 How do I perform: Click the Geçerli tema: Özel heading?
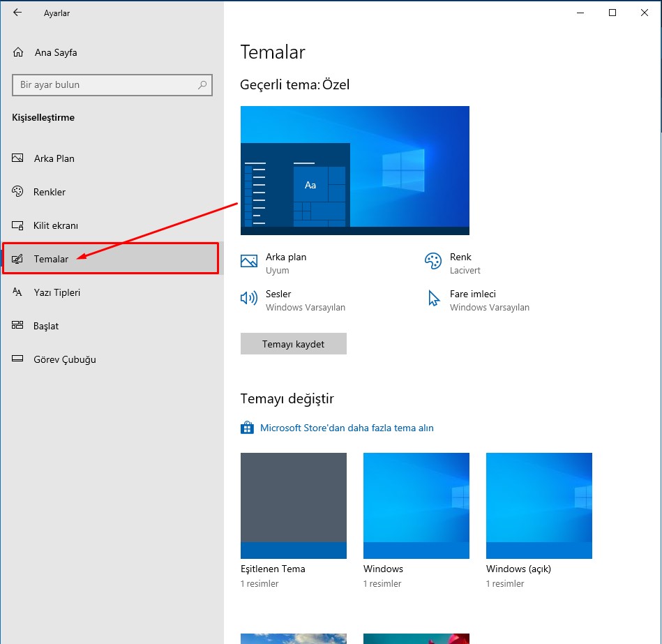pyautogui.click(x=294, y=84)
